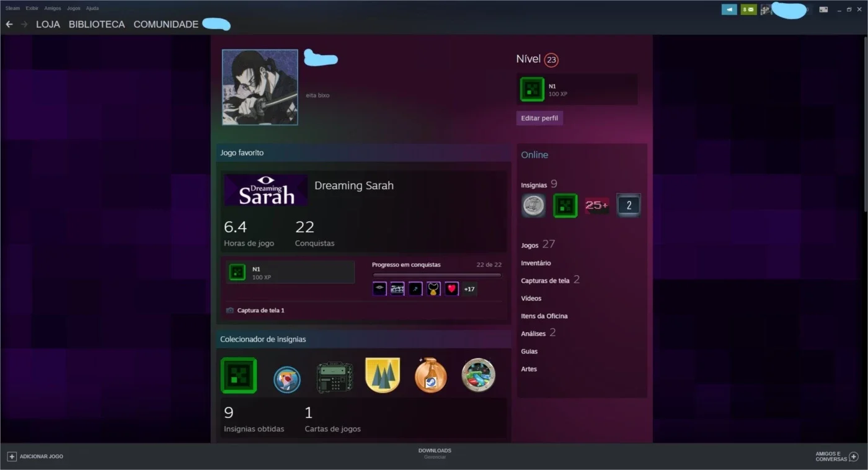This screenshot has height=470, width=868.
Task: Show the +17 more achievements
Action: [469, 289]
